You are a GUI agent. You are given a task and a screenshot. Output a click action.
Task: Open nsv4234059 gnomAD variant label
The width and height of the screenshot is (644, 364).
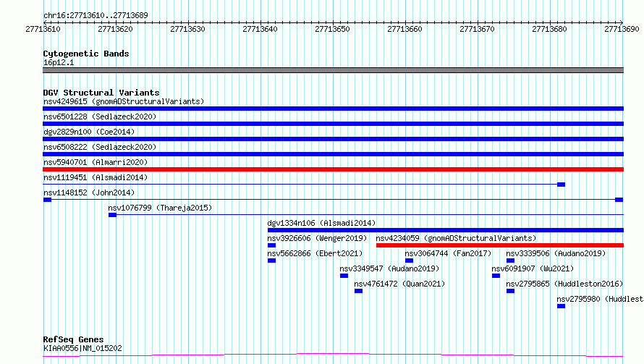coord(457,238)
